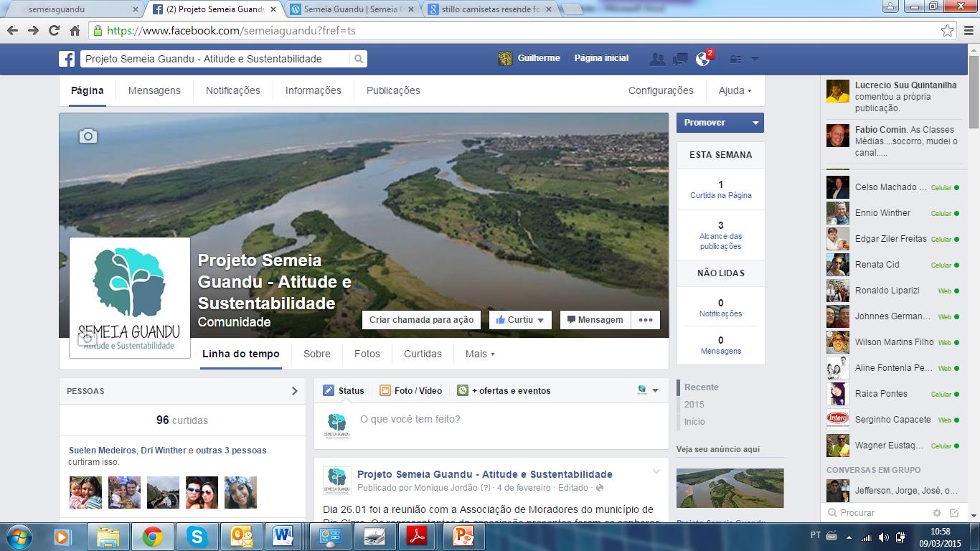This screenshot has height=551, width=980.
Task: Open the Curtiu dropdown button
Action: coord(520,320)
